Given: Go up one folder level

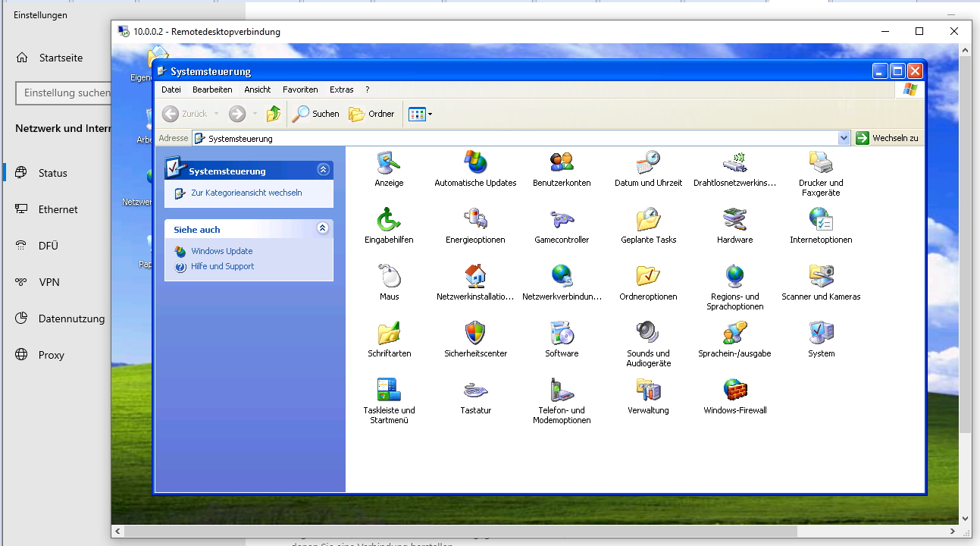Looking at the screenshot, I should (274, 114).
